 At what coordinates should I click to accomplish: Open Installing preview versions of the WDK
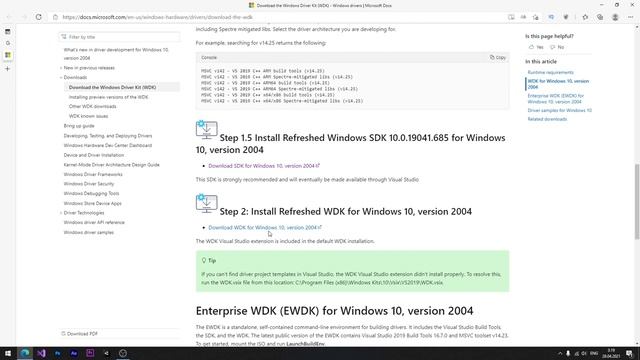(x=108, y=97)
